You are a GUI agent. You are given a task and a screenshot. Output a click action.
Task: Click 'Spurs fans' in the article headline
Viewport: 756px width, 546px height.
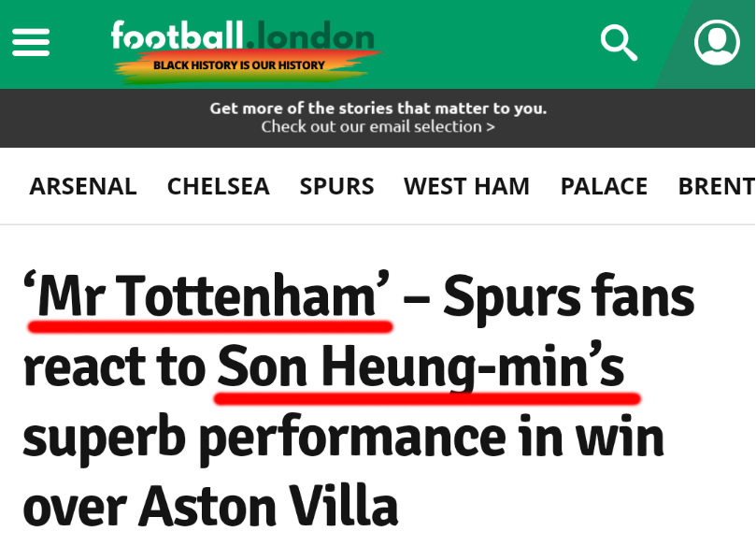click(x=568, y=297)
